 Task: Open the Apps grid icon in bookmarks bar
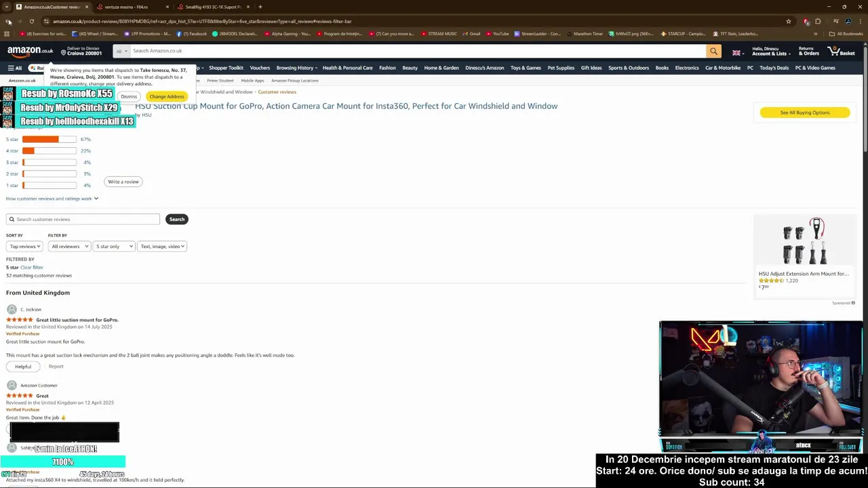pyautogui.click(x=7, y=34)
